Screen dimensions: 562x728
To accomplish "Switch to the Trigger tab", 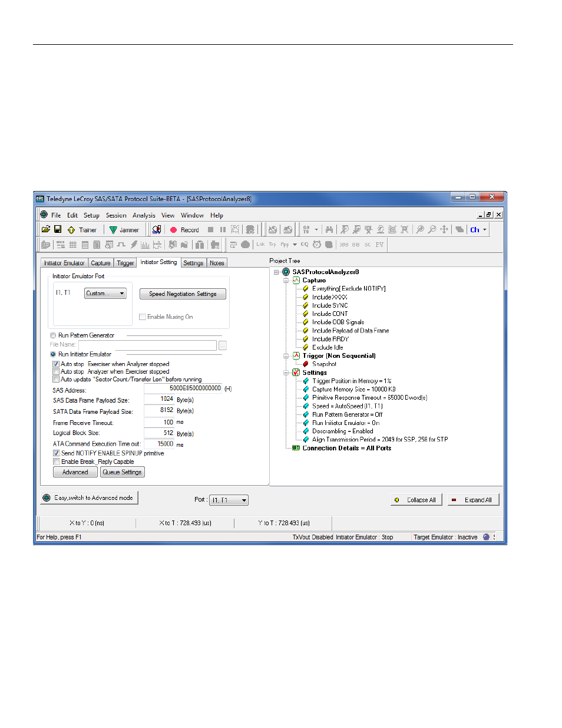I will tap(125, 263).
